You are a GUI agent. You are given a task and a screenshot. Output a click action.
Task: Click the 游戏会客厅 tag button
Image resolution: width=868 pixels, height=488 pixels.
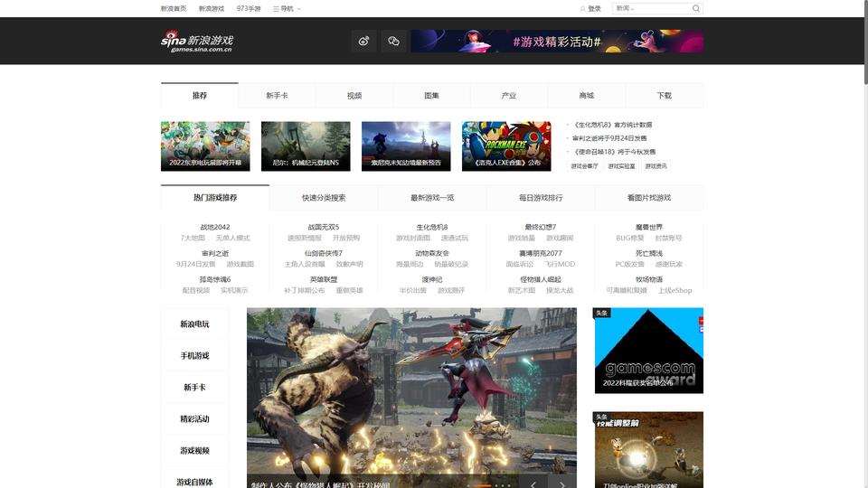pos(585,166)
